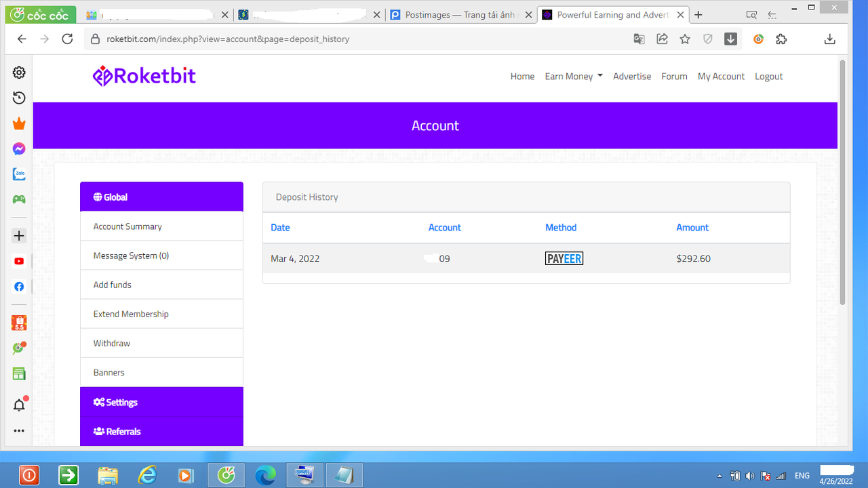
Task: Bookmark page with the star icon
Action: point(685,39)
